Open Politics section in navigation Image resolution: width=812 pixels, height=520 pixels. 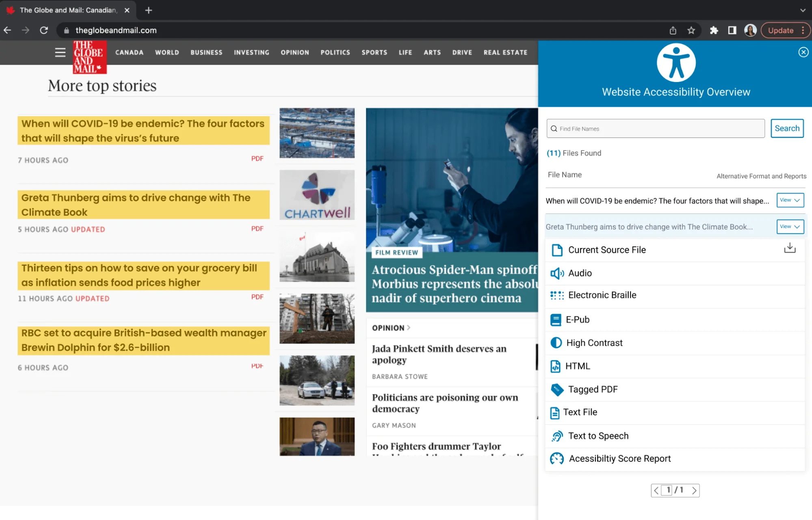click(x=335, y=52)
